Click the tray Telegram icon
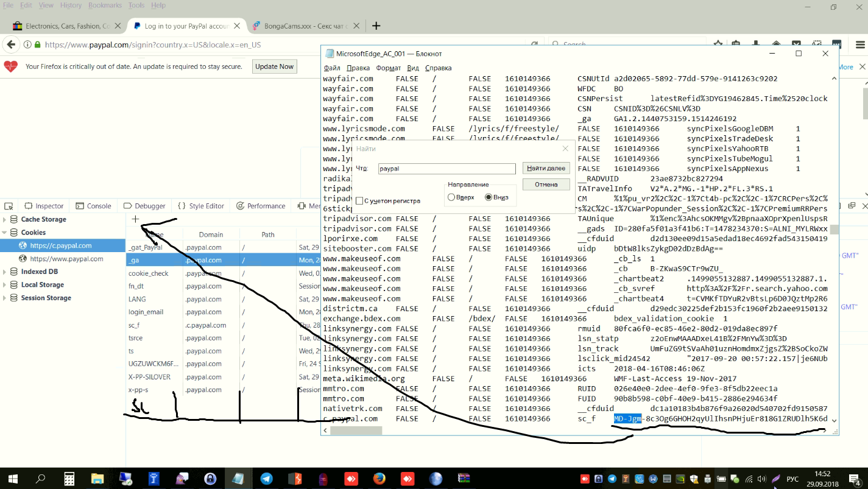Image resolution: width=868 pixels, height=489 pixels. (612, 479)
